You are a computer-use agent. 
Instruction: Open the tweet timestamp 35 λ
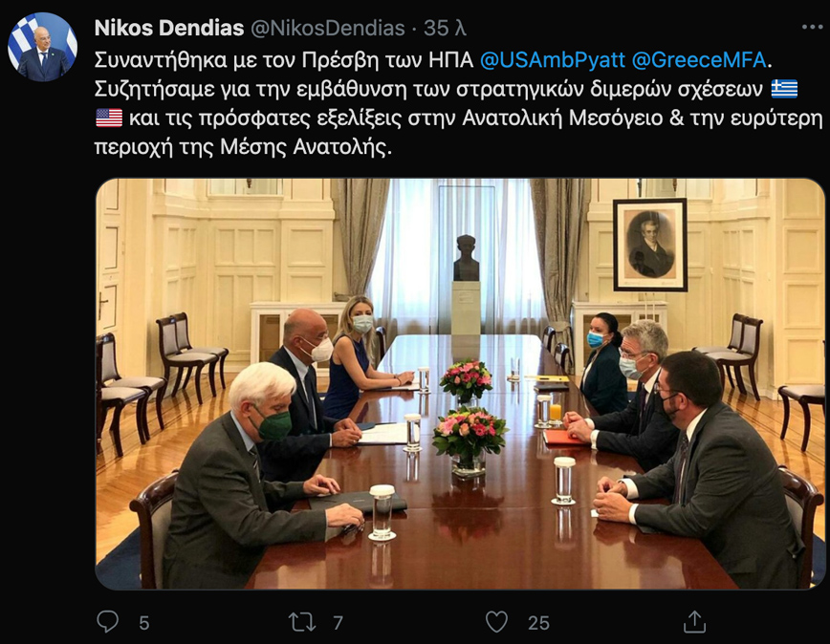click(445, 28)
